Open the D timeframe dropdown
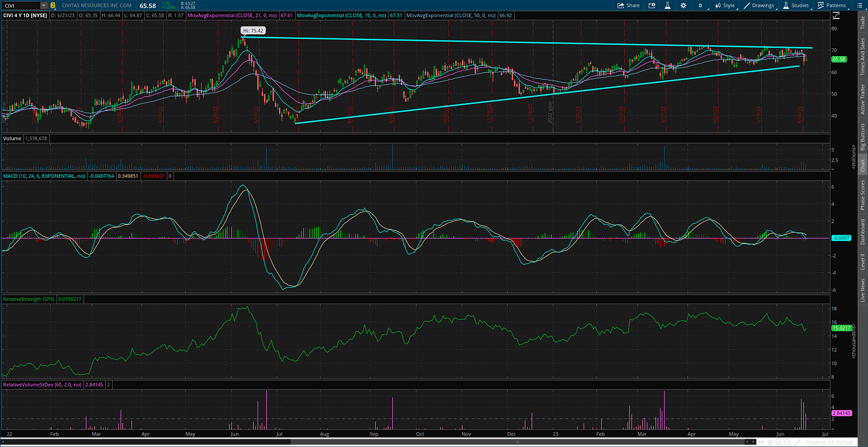This screenshot has height=447, width=868. coord(700,5)
